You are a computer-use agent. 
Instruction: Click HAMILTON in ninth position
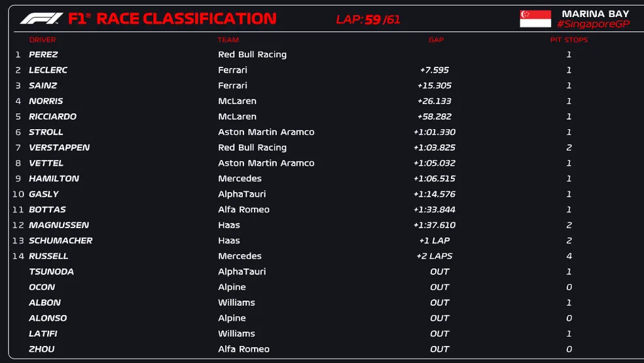54,178
